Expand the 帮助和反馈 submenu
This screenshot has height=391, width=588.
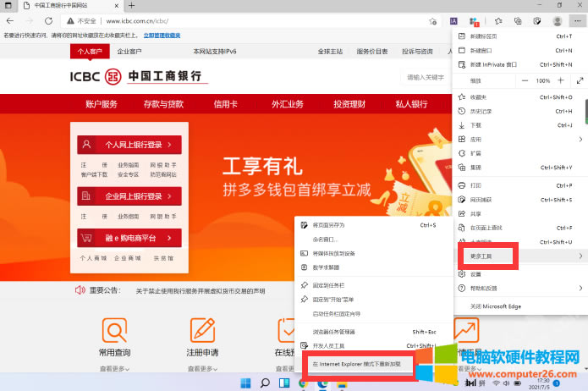[519, 288]
